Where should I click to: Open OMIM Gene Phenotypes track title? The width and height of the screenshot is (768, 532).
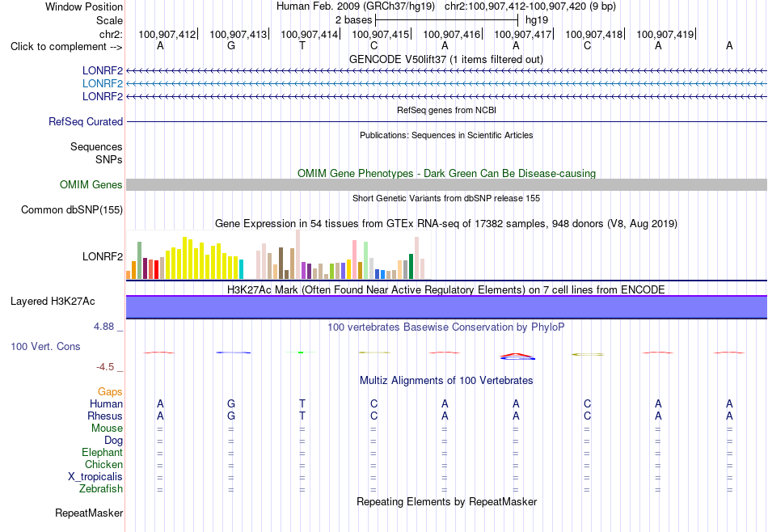[x=446, y=173]
